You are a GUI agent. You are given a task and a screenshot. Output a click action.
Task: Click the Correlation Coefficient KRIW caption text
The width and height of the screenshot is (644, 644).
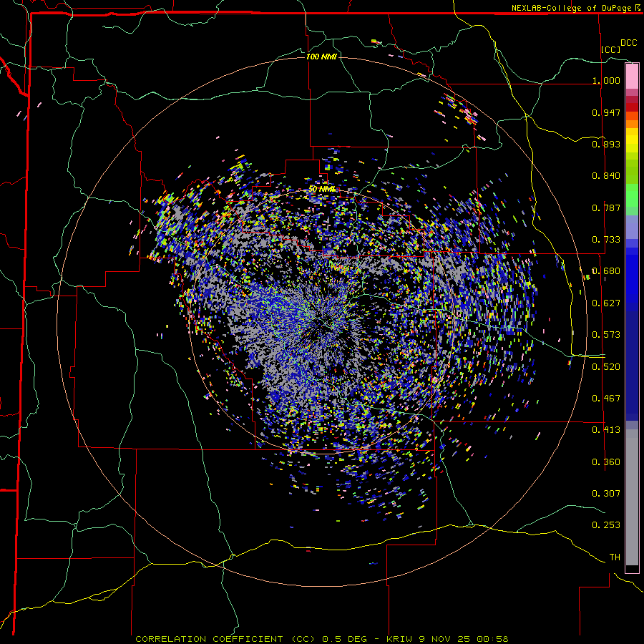pyautogui.click(x=322, y=639)
